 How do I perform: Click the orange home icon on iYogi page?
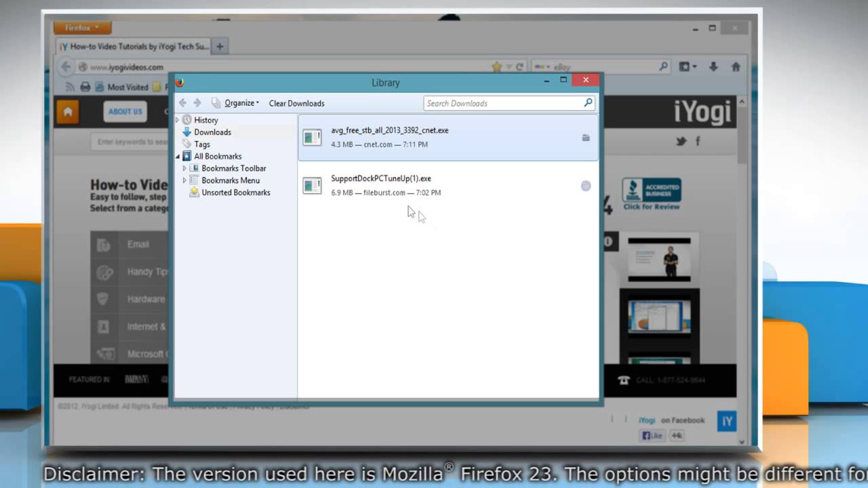(x=67, y=112)
